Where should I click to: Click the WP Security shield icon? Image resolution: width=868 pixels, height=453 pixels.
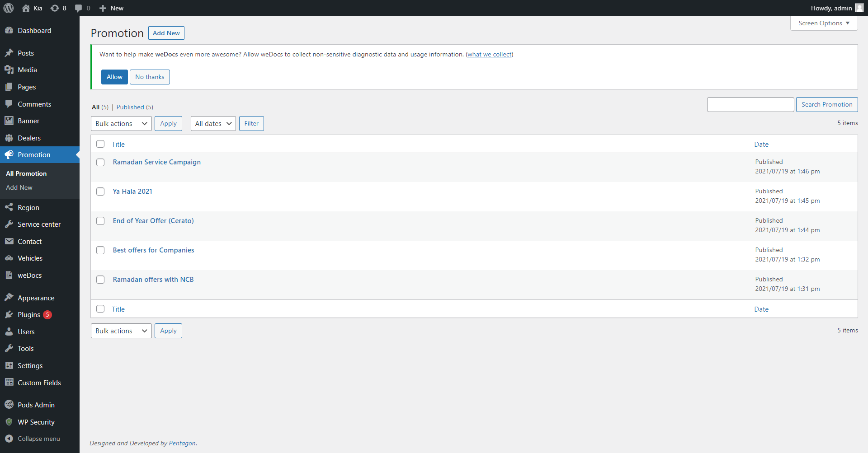click(x=9, y=422)
